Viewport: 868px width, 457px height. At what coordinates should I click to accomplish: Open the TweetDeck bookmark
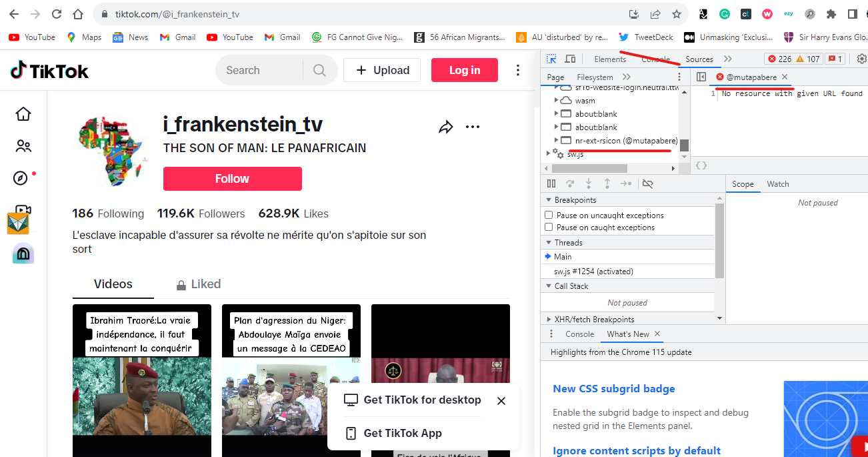click(x=646, y=37)
